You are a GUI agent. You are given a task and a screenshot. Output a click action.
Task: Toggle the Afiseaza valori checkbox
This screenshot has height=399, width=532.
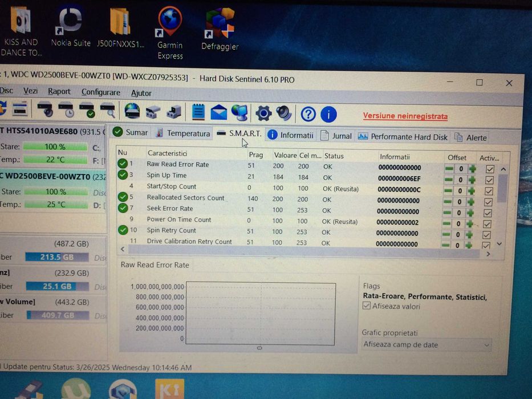366,306
